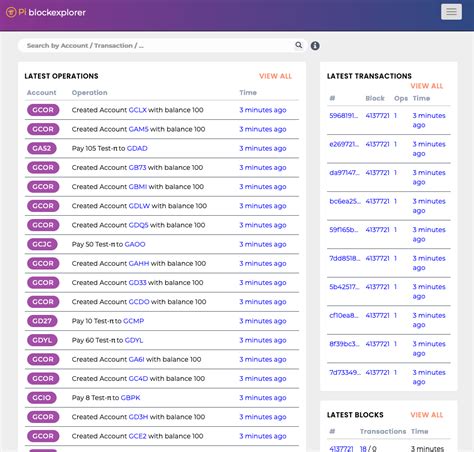Click the GAS2 account badge
This screenshot has width=474, height=452.
tap(42, 148)
